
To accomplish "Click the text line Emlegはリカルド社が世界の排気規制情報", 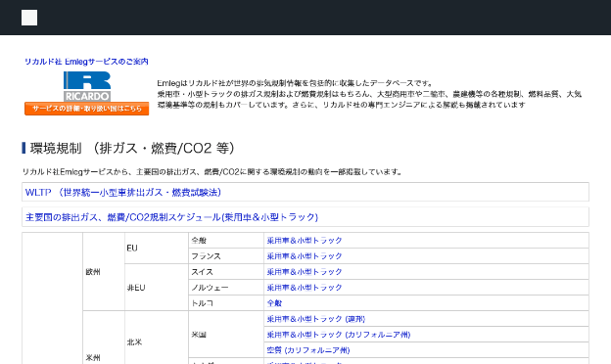I will click(295, 83).
